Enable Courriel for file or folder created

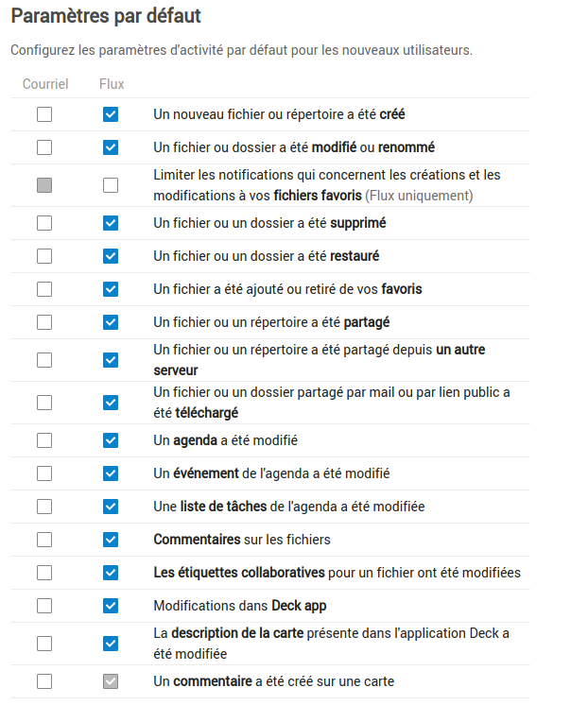tap(44, 114)
